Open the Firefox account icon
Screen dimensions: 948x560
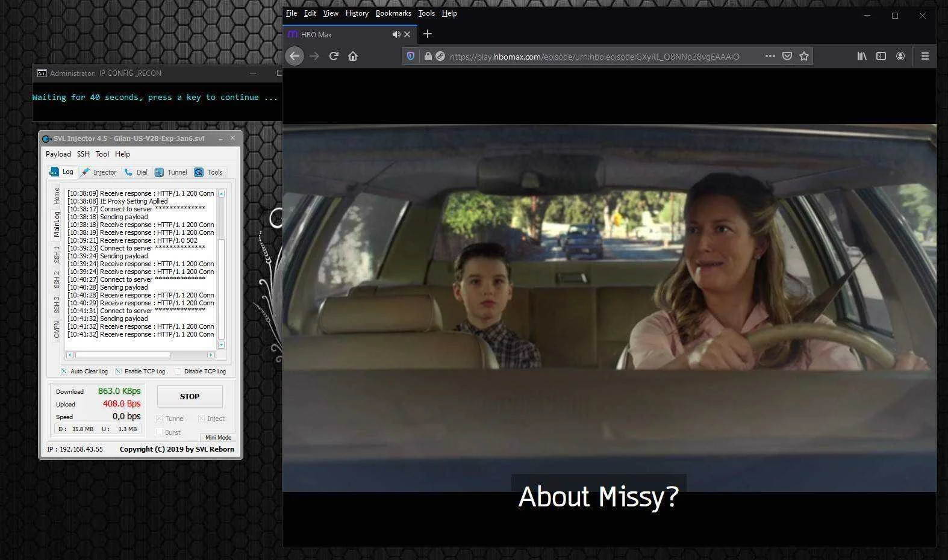pos(900,56)
